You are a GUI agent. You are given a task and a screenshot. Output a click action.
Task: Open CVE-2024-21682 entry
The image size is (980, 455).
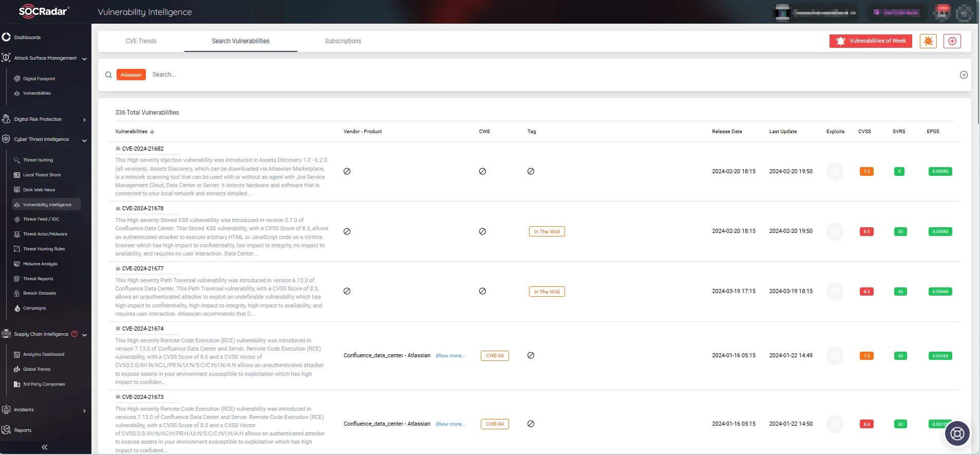[143, 149]
